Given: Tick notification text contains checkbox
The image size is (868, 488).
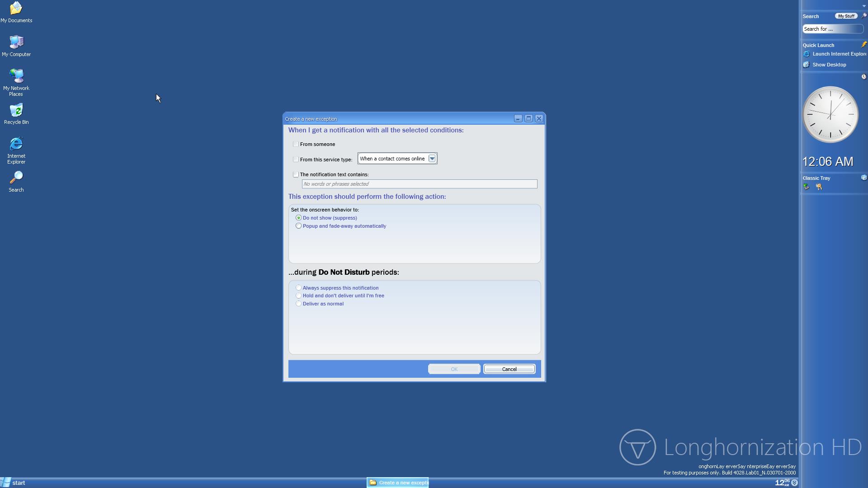Looking at the screenshot, I should (x=296, y=174).
